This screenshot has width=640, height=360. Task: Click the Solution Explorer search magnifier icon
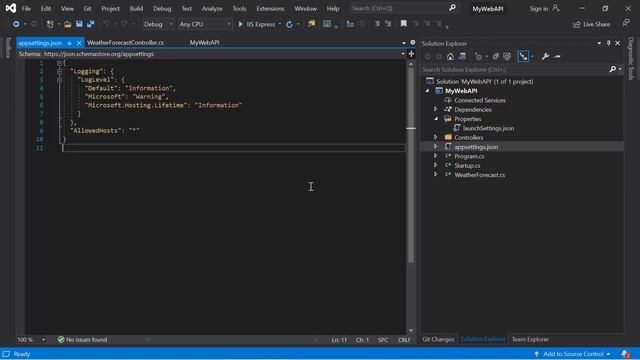point(613,69)
